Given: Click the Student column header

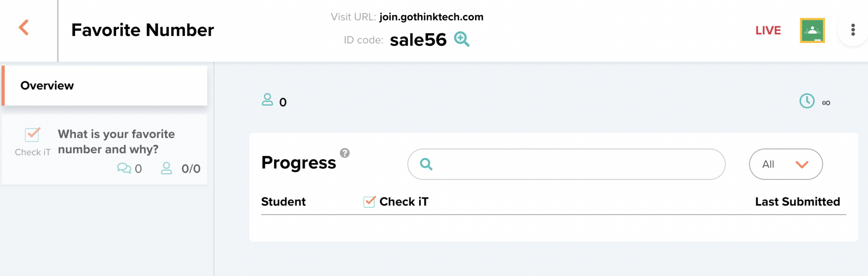Looking at the screenshot, I should point(283,202).
